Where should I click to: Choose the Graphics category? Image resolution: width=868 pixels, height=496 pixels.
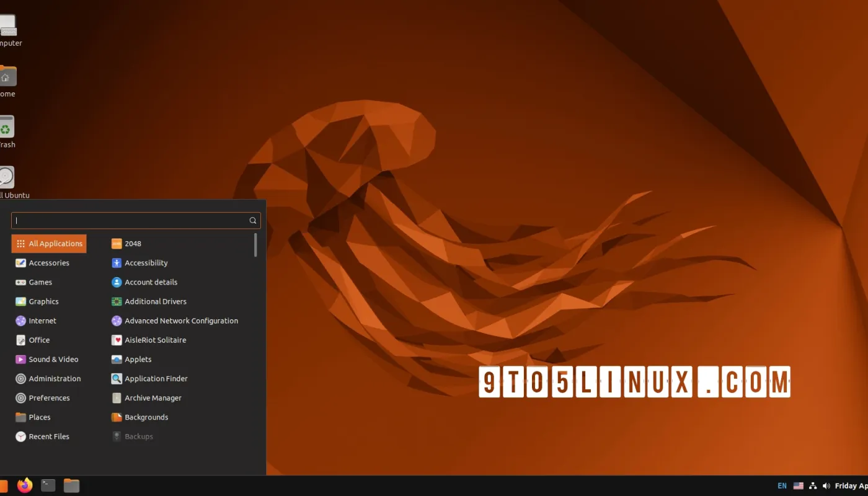click(37, 301)
